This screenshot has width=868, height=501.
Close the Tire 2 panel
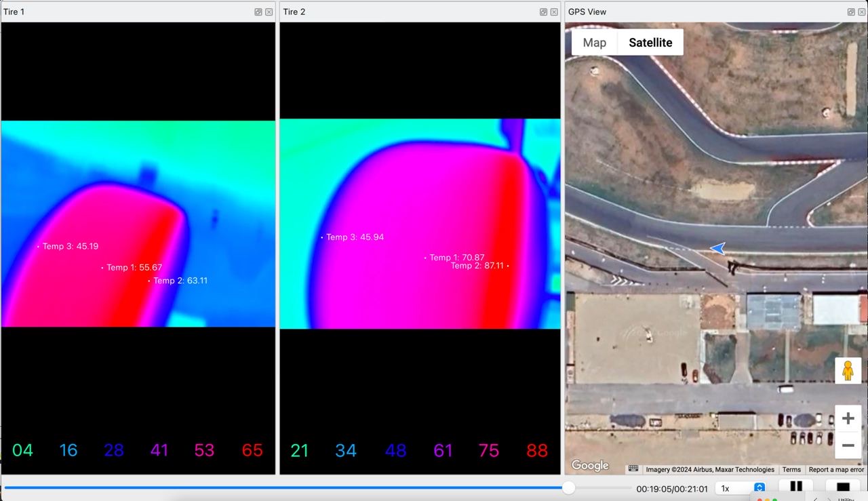click(554, 12)
